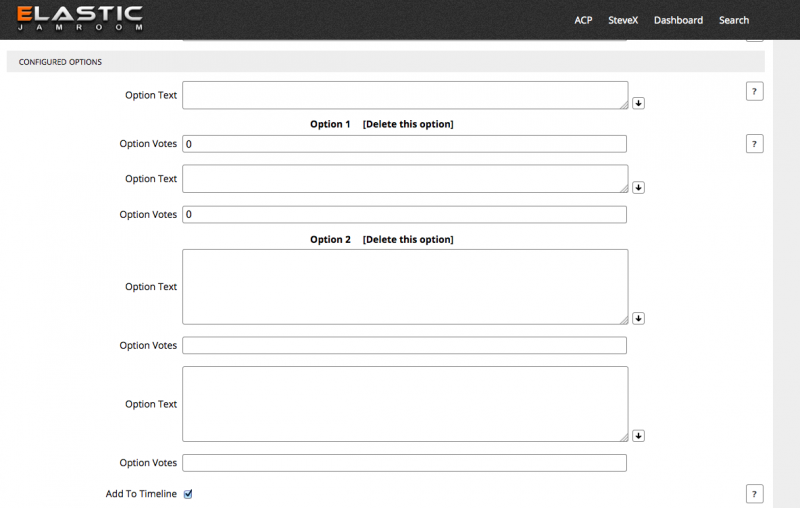Click help icon beside first Option Votes
Image resolution: width=800 pixels, height=508 pixels.
[x=755, y=144]
